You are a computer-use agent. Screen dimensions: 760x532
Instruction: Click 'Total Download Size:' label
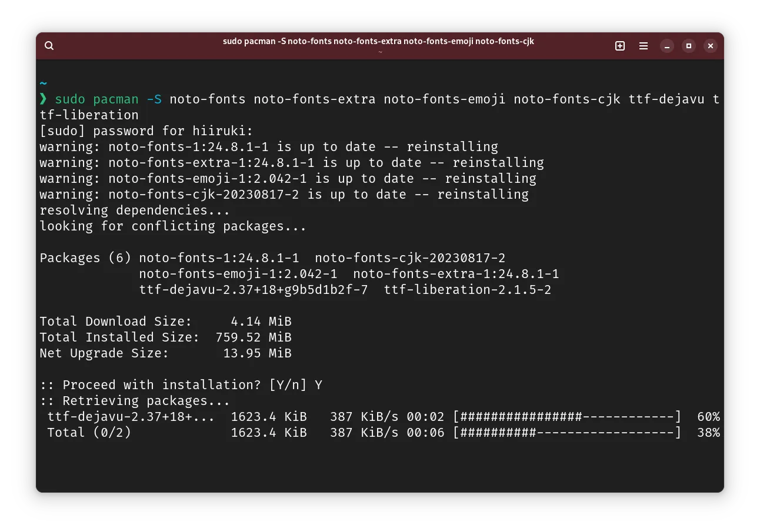pyautogui.click(x=116, y=321)
